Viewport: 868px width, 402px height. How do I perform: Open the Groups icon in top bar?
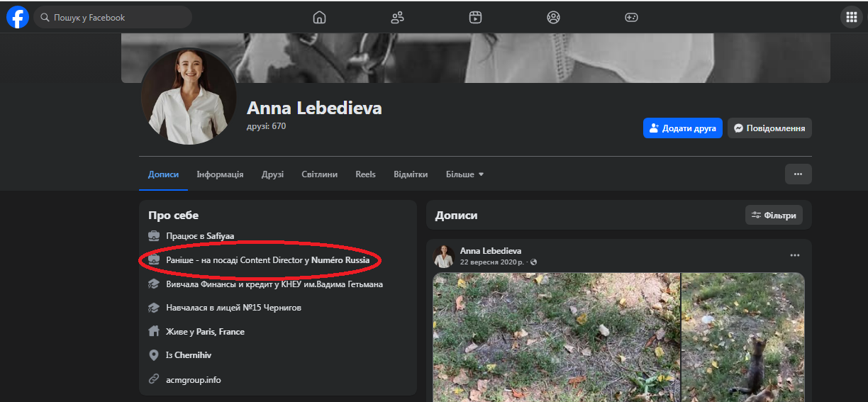[553, 17]
